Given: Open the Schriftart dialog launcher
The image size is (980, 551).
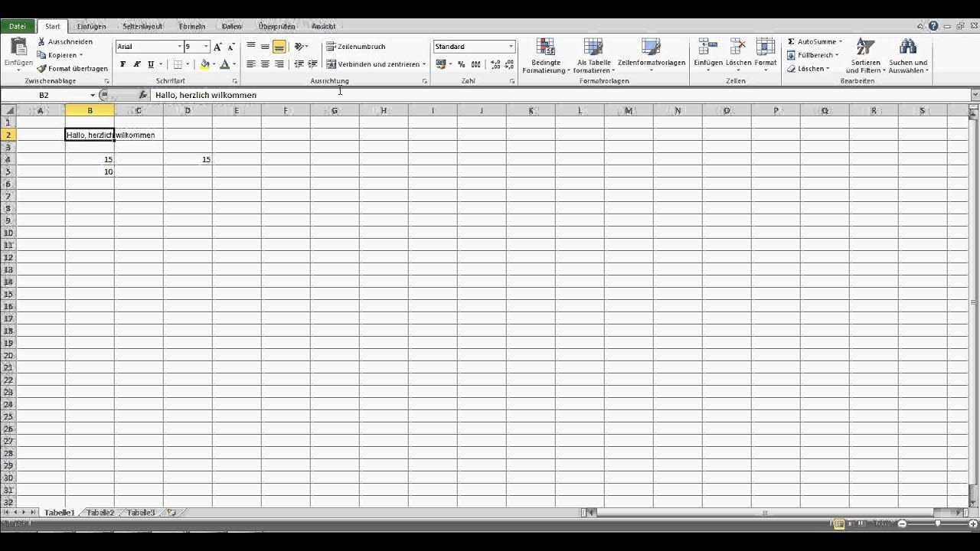Looking at the screenshot, I should 234,81.
